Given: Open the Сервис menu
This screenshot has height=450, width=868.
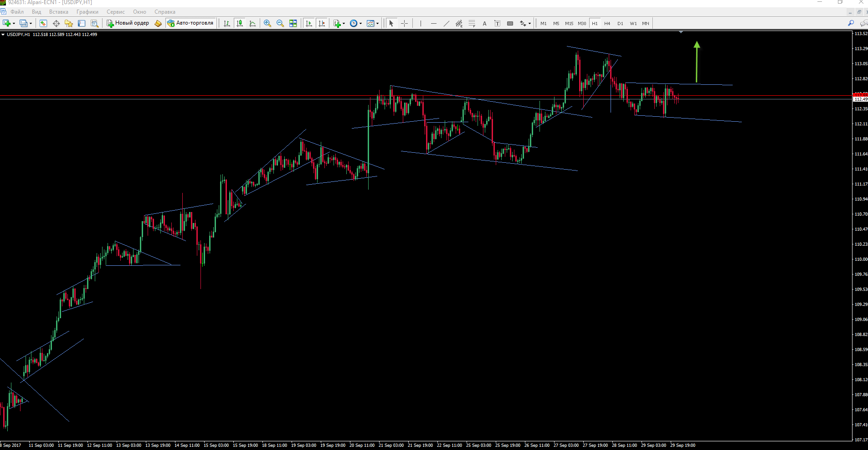Looking at the screenshot, I should point(116,12).
